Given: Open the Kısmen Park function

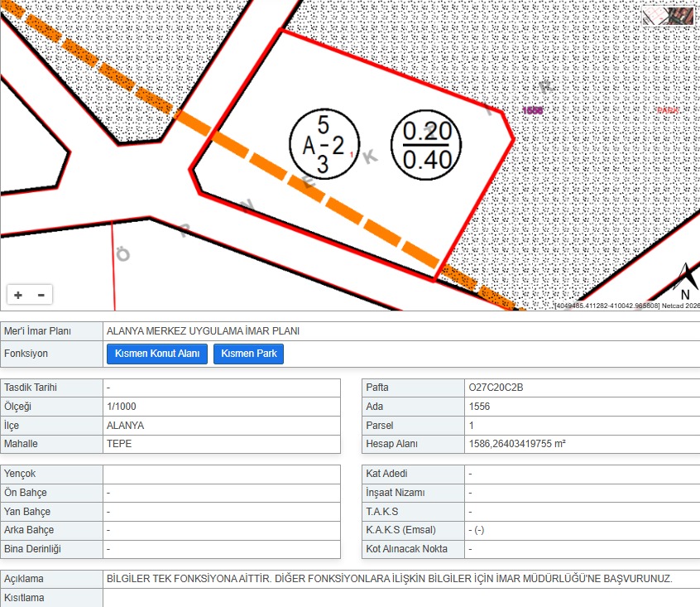Looking at the screenshot, I should (249, 354).
